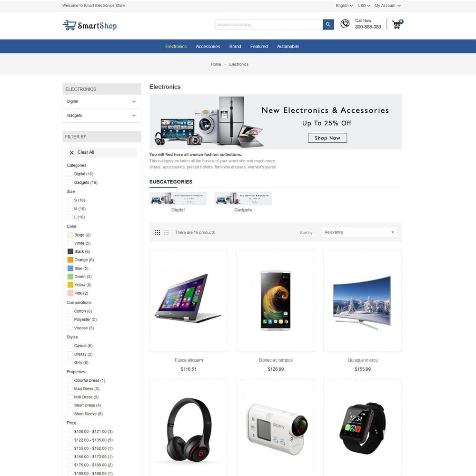Click smartphone product thumbnail
This screenshot has width=476, height=476.
(276, 300)
